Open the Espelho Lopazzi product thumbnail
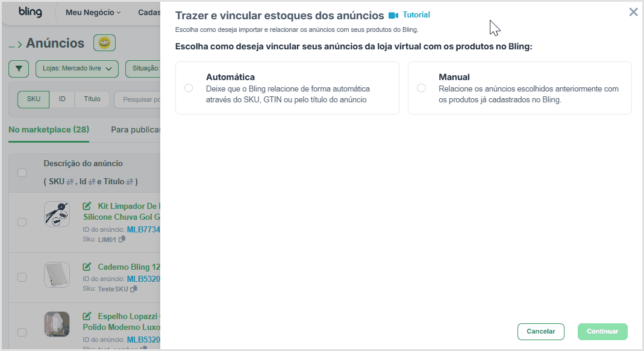The height and width of the screenshot is (351, 644). click(x=57, y=324)
